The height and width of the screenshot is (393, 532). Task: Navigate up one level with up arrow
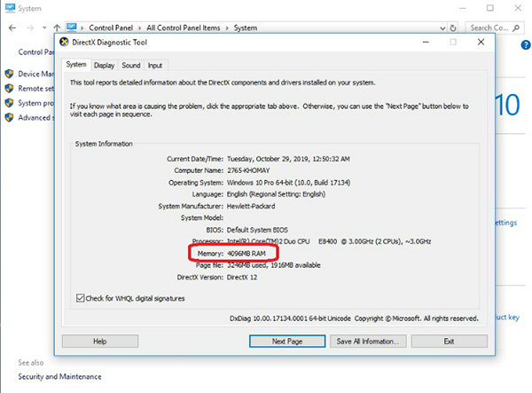click(x=58, y=28)
